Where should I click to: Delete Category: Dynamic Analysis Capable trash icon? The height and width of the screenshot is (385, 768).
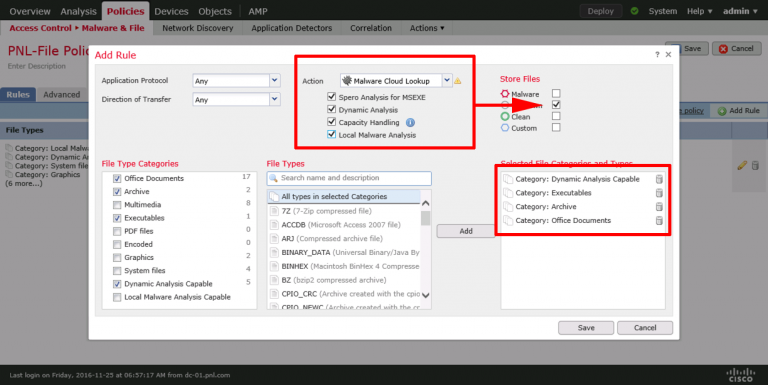point(659,179)
